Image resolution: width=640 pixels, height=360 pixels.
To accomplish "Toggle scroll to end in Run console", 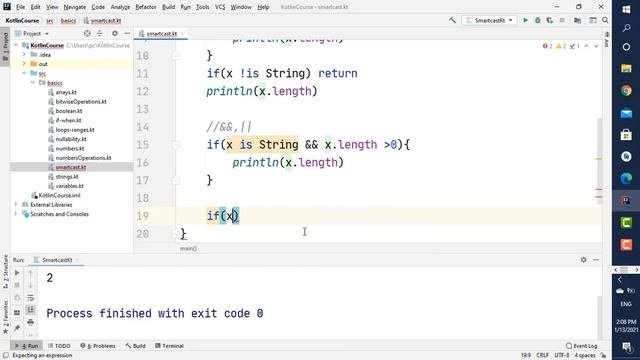I will point(31,310).
